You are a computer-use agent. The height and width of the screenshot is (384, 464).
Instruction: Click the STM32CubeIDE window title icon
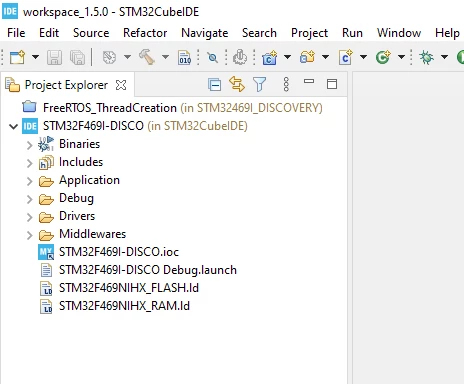pos(10,11)
